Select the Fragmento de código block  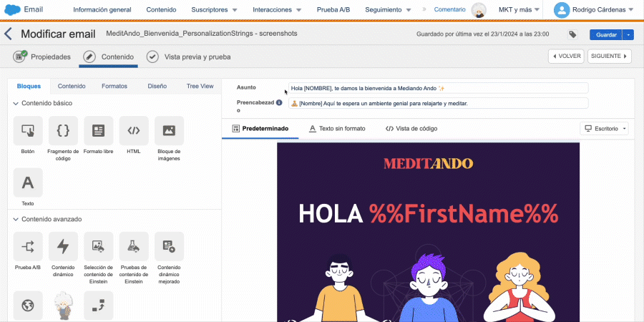[x=63, y=130]
